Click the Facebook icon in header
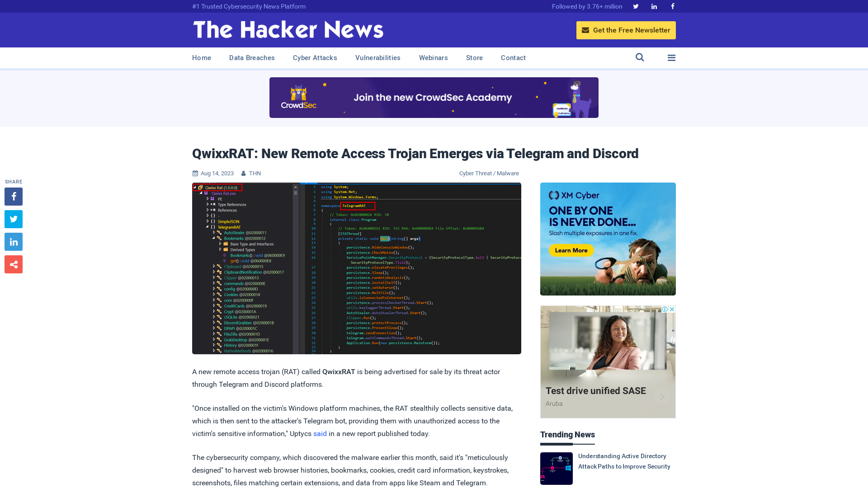The image size is (868, 488). [672, 6]
